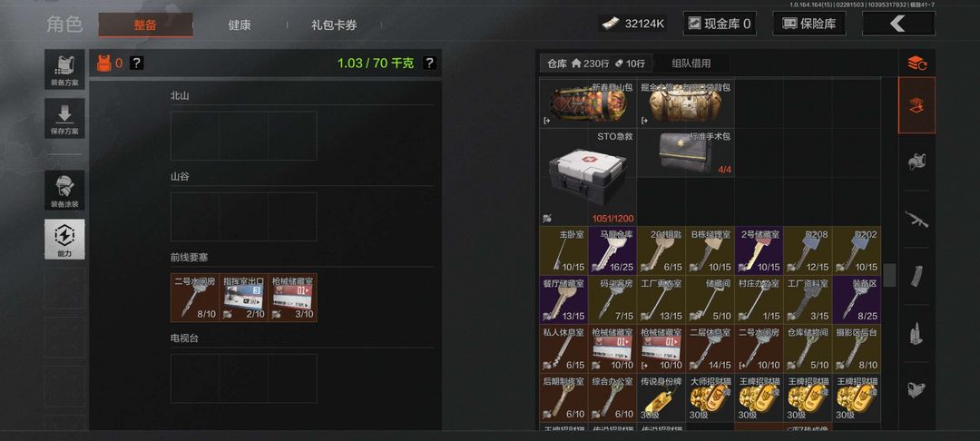Click the help question mark beside armor count

pos(137,64)
